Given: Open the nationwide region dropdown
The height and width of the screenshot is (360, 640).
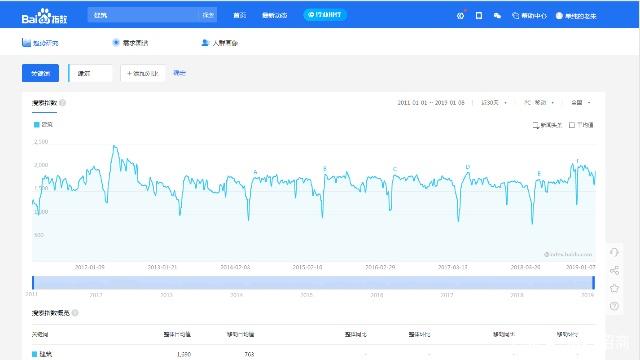Looking at the screenshot, I should click(581, 102).
